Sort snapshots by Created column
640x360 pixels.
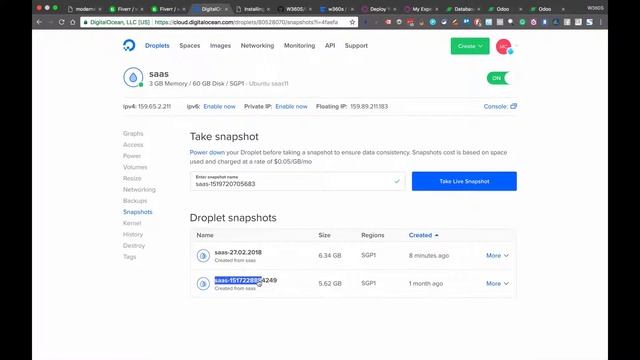coord(423,235)
